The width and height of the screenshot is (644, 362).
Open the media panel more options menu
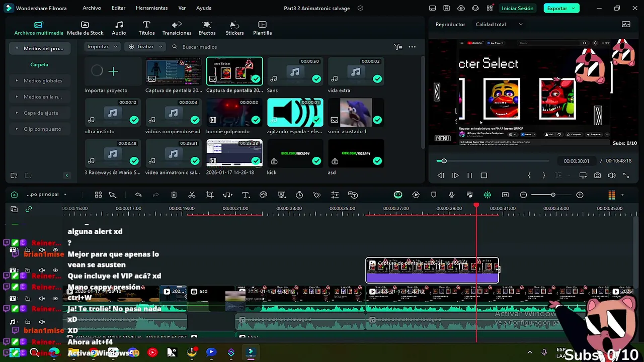tap(412, 47)
